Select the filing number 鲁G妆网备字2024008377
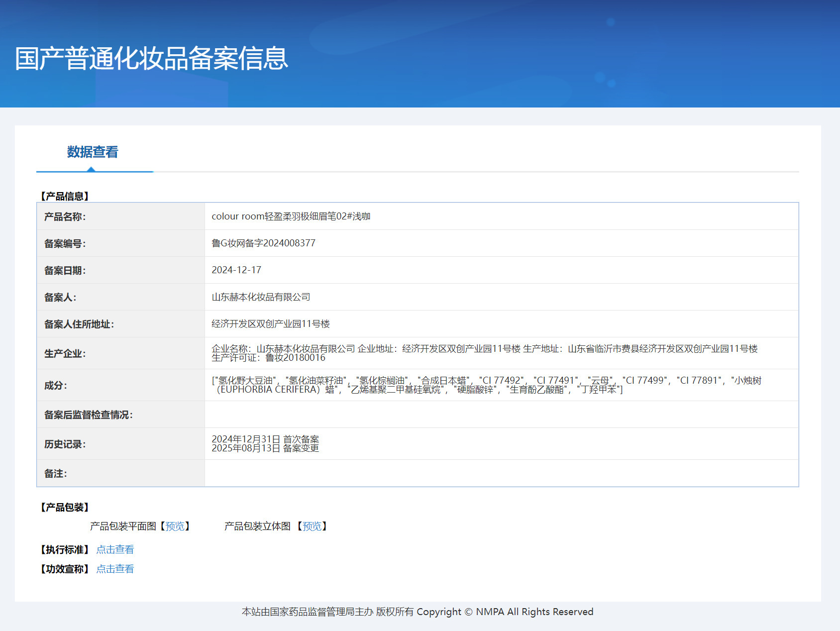The width and height of the screenshot is (840, 631). tap(264, 243)
